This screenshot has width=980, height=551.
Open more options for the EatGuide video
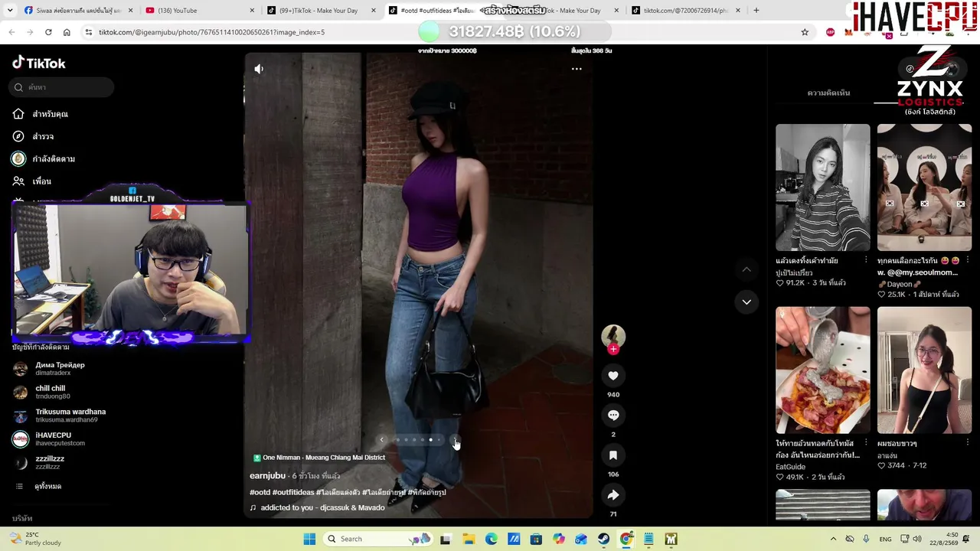[x=866, y=442]
